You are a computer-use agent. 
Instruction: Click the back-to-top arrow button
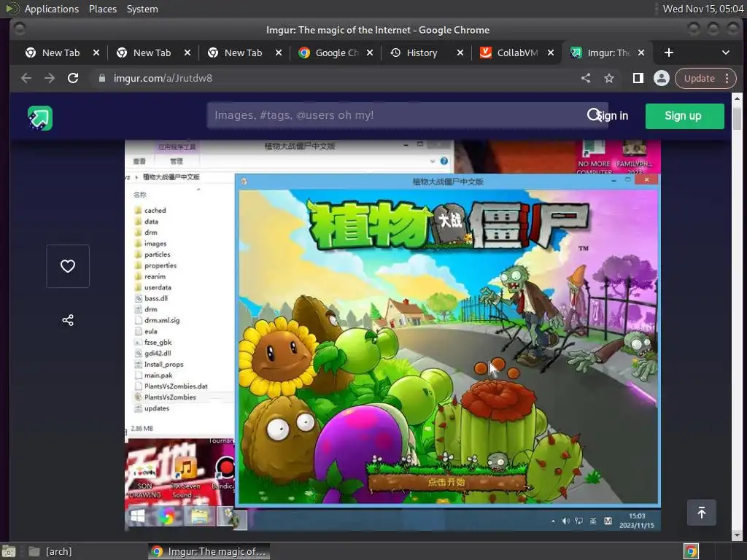701,513
